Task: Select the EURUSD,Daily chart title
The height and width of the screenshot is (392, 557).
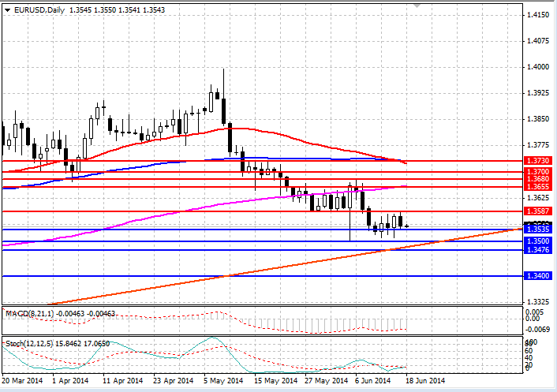Action: pyautogui.click(x=39, y=10)
